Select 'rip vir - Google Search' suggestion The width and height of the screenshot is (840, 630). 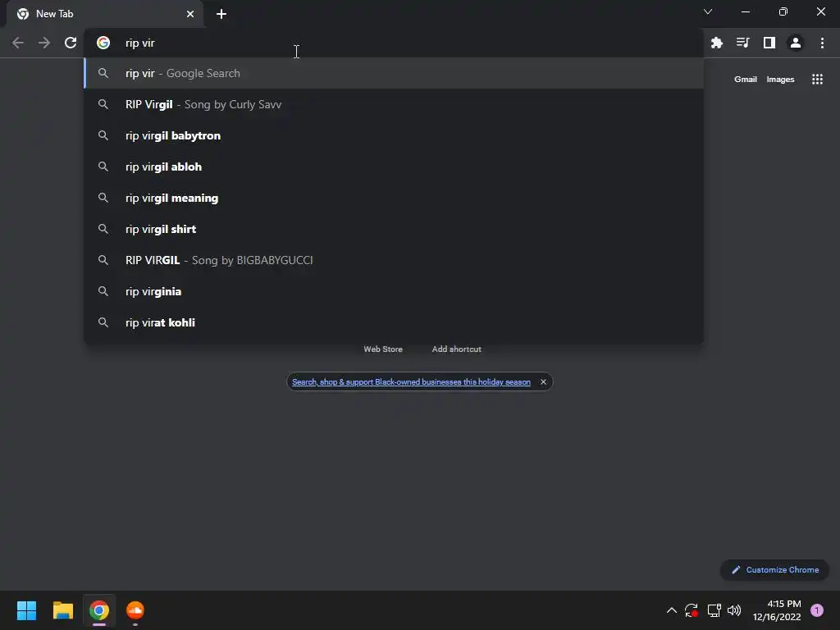(x=394, y=73)
